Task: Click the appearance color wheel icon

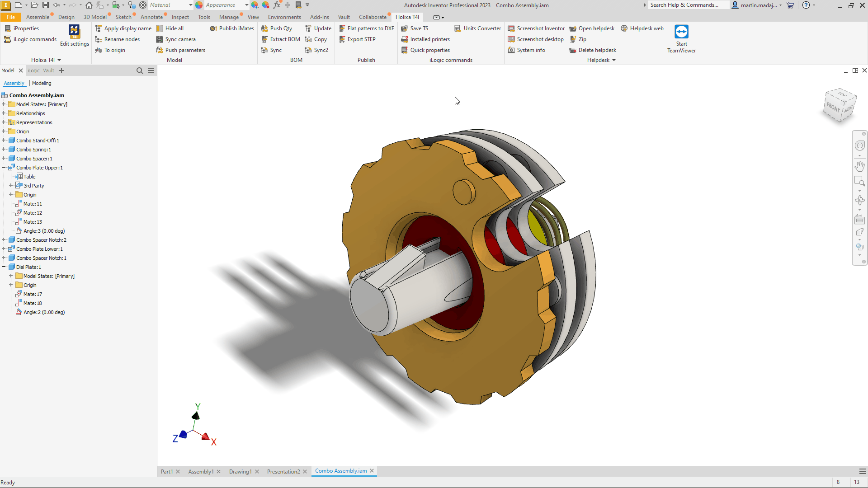Action: tap(199, 5)
